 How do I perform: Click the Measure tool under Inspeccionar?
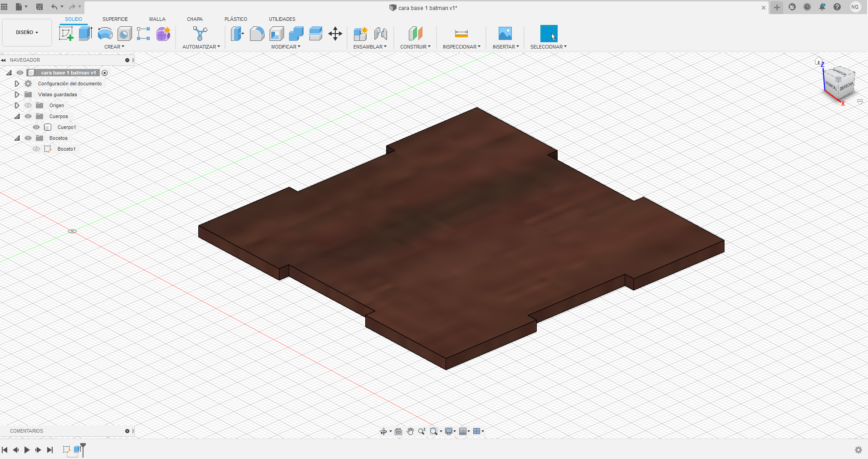tap(461, 34)
